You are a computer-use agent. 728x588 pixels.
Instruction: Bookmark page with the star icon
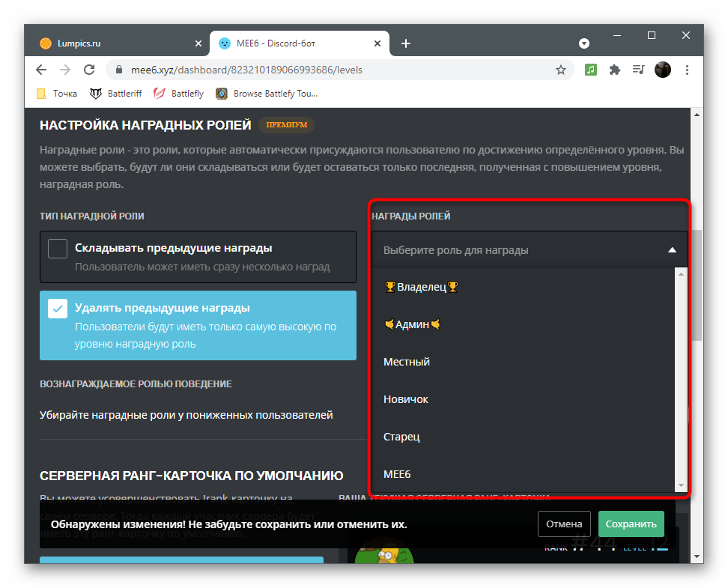pyautogui.click(x=560, y=70)
